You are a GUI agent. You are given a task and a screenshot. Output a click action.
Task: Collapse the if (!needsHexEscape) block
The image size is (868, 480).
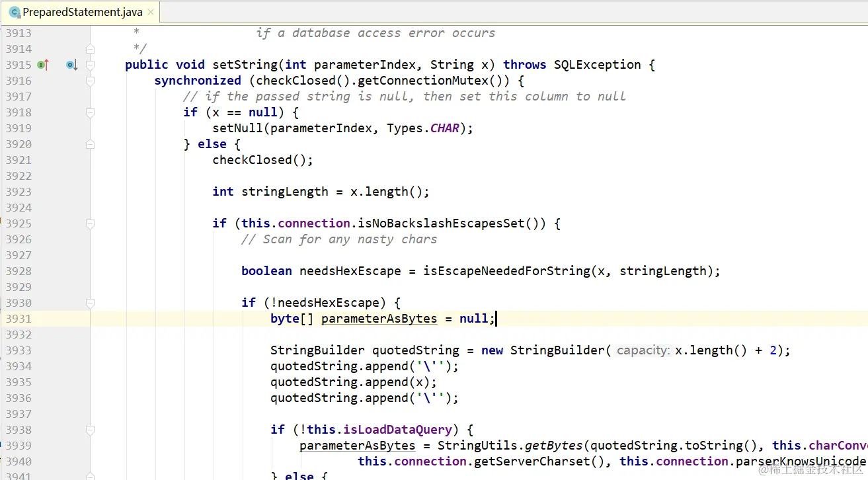point(91,303)
